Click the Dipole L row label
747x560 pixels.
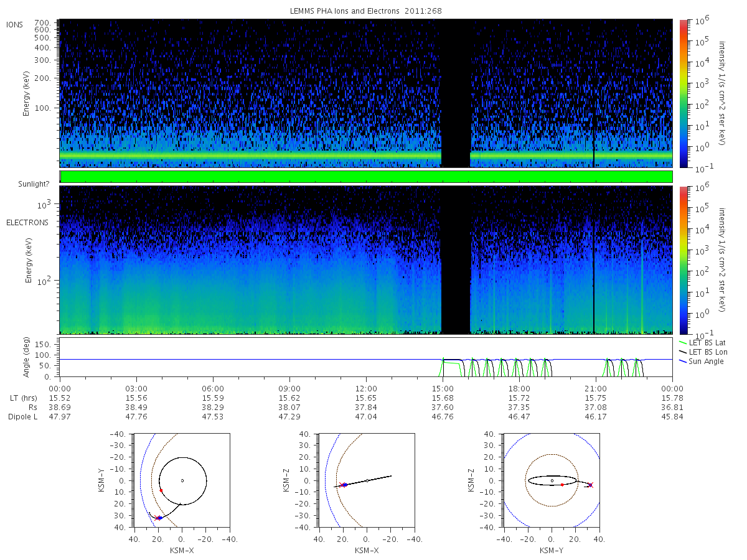(22, 417)
